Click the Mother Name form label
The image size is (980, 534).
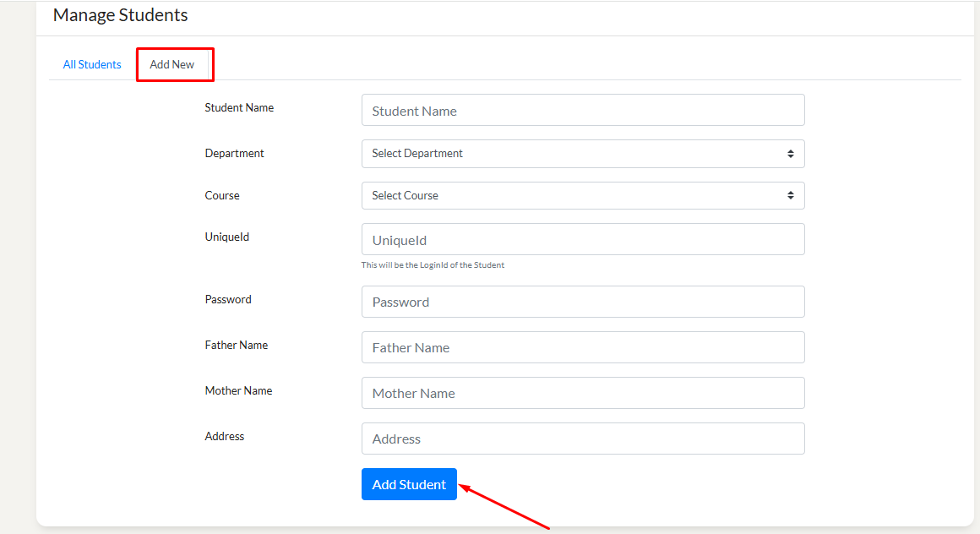(x=238, y=391)
